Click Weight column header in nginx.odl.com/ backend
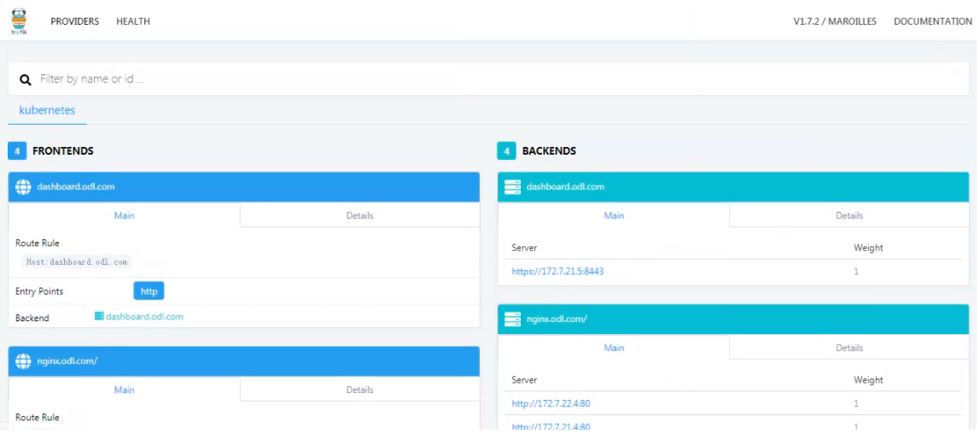Image resolution: width=980 pixels, height=440 pixels. (868, 380)
